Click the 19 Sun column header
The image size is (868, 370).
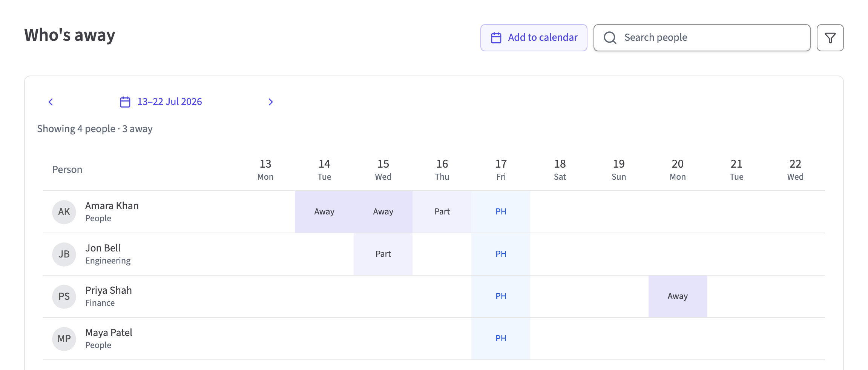(x=619, y=170)
